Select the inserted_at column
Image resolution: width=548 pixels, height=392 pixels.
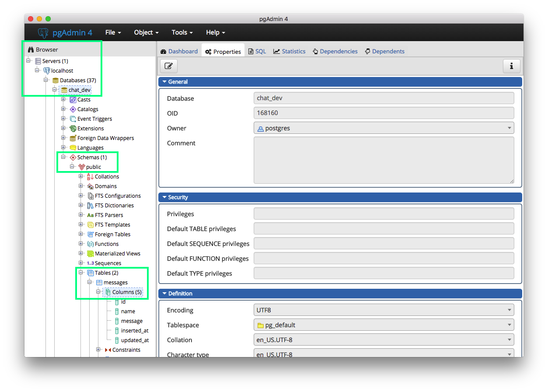pos(135,330)
